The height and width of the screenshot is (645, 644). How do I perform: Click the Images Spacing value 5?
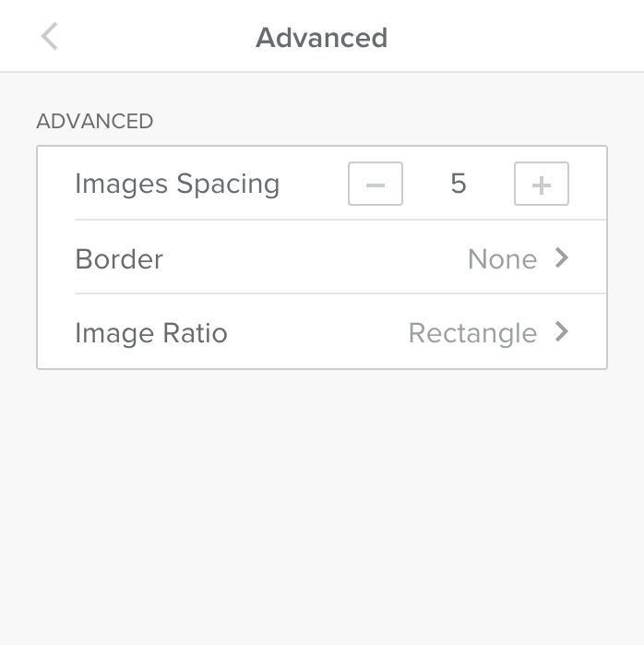[459, 185]
